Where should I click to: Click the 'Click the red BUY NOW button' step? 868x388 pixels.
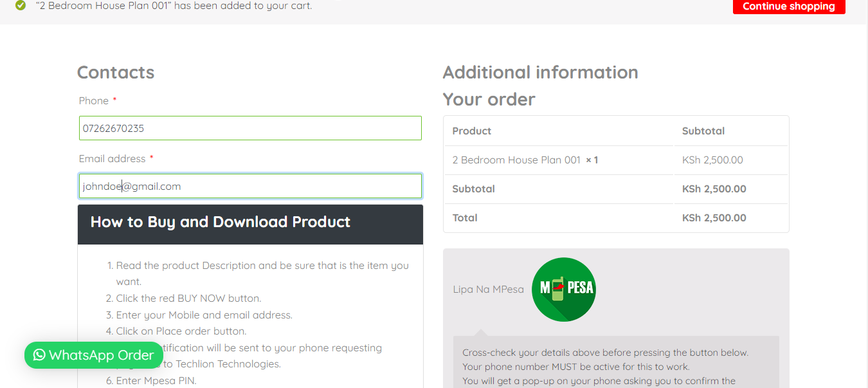click(188, 298)
